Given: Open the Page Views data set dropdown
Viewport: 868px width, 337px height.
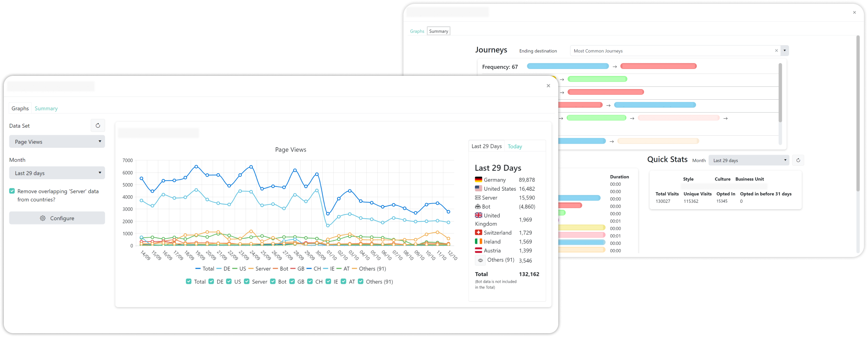Looking at the screenshot, I should pyautogui.click(x=57, y=142).
